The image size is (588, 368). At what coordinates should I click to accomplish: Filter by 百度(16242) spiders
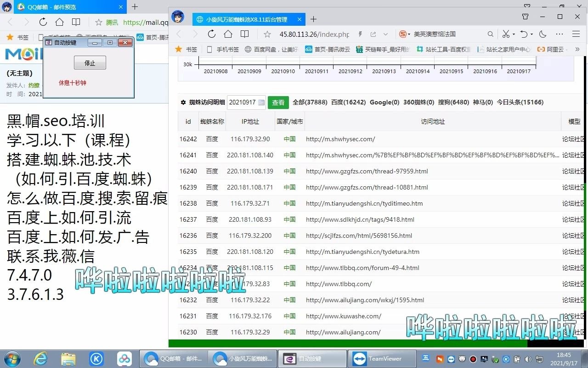pyautogui.click(x=348, y=102)
